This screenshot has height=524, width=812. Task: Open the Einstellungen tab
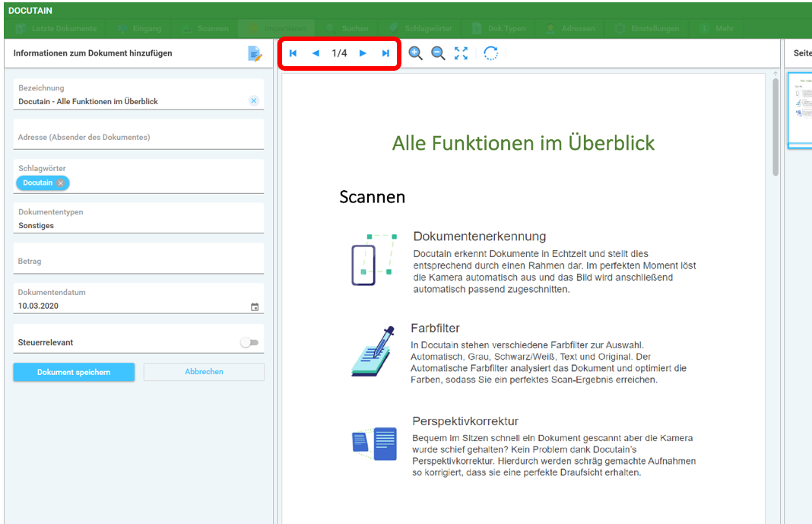coord(647,28)
